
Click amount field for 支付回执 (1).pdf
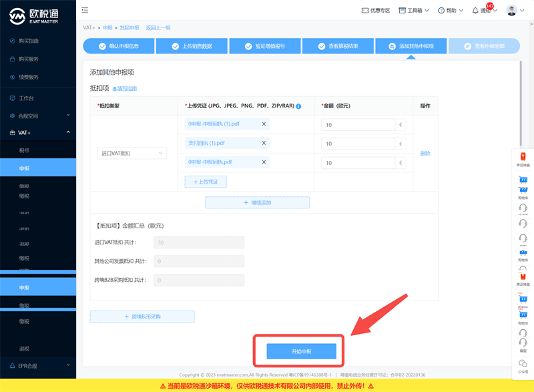(x=358, y=144)
